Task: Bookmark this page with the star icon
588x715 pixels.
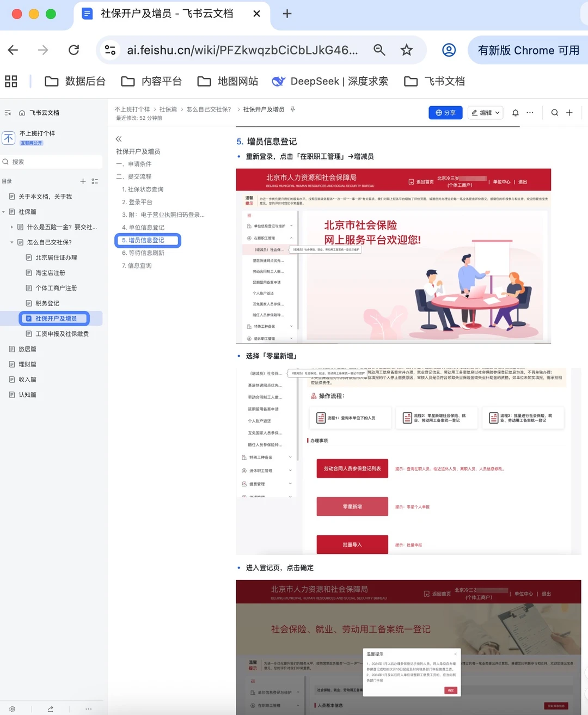Action: (x=407, y=50)
